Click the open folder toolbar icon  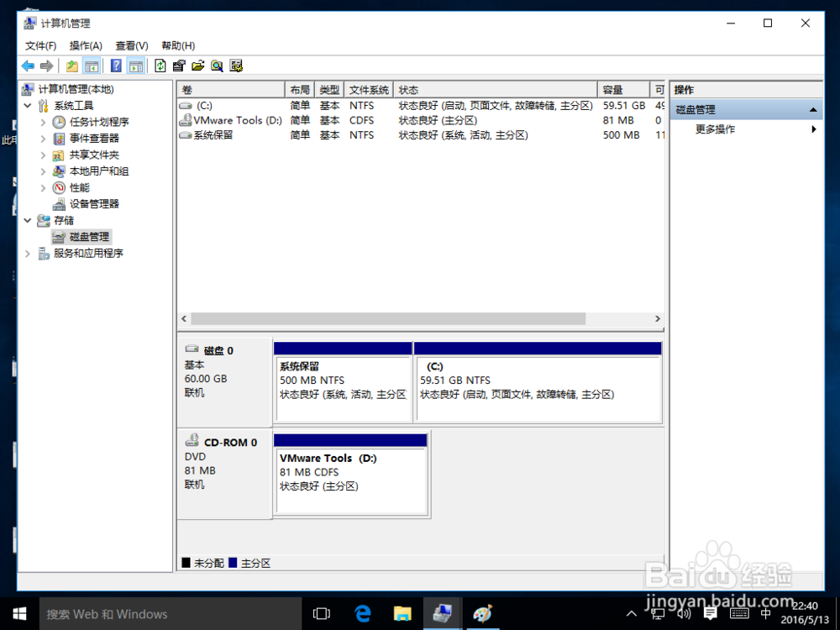(197, 66)
